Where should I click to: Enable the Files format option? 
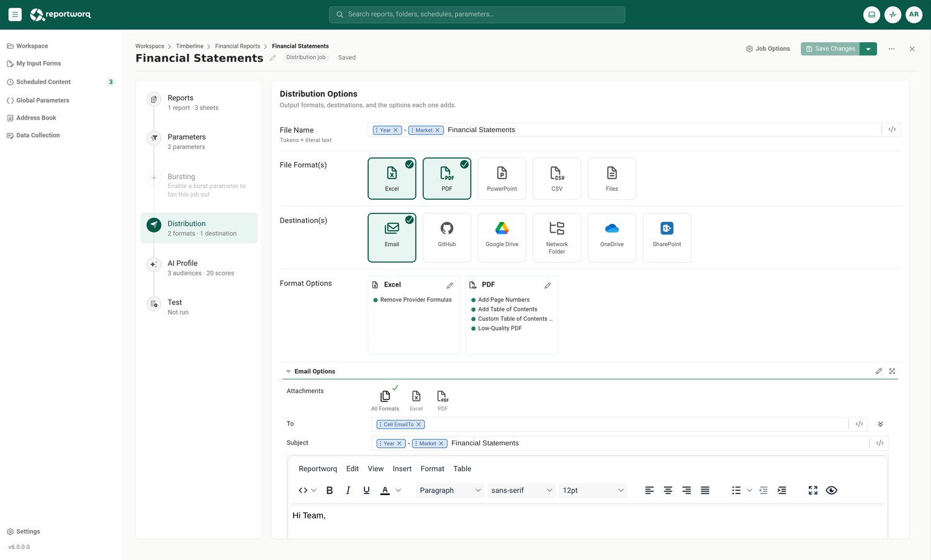point(612,179)
